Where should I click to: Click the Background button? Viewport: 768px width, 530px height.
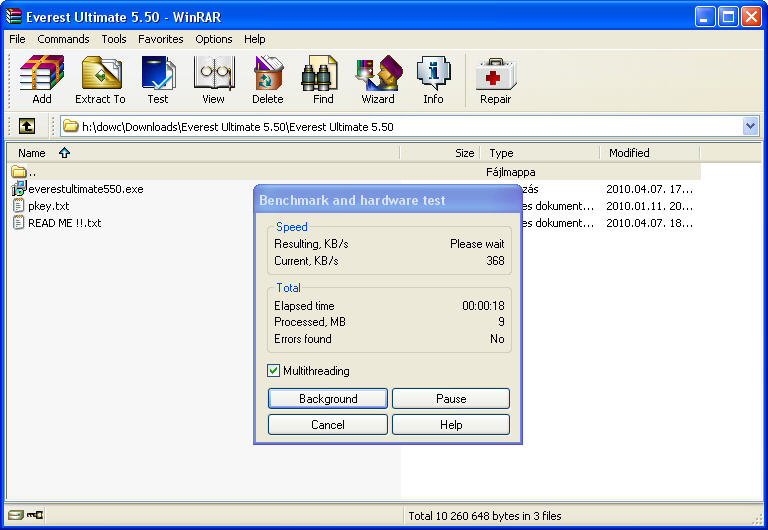click(328, 398)
